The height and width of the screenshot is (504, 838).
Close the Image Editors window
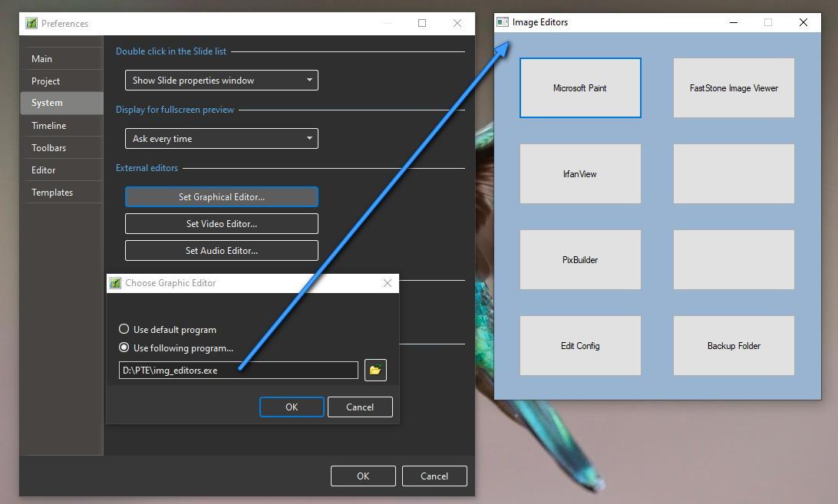tap(803, 22)
